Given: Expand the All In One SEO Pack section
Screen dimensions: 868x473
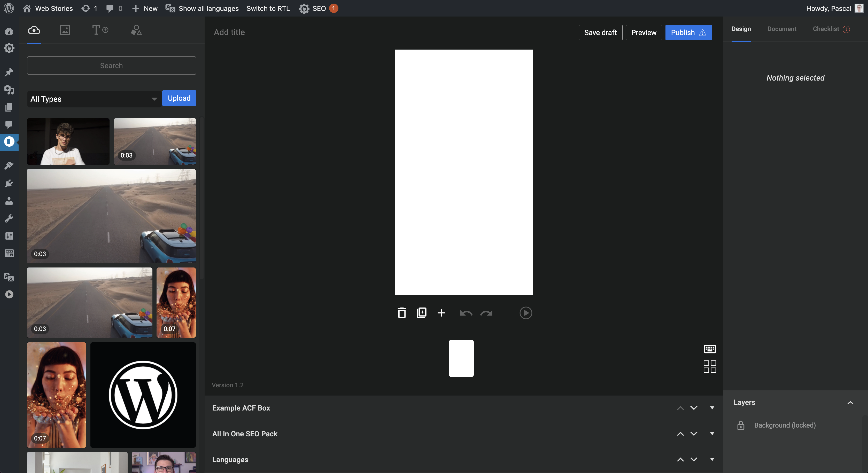Looking at the screenshot, I should pos(712,433).
